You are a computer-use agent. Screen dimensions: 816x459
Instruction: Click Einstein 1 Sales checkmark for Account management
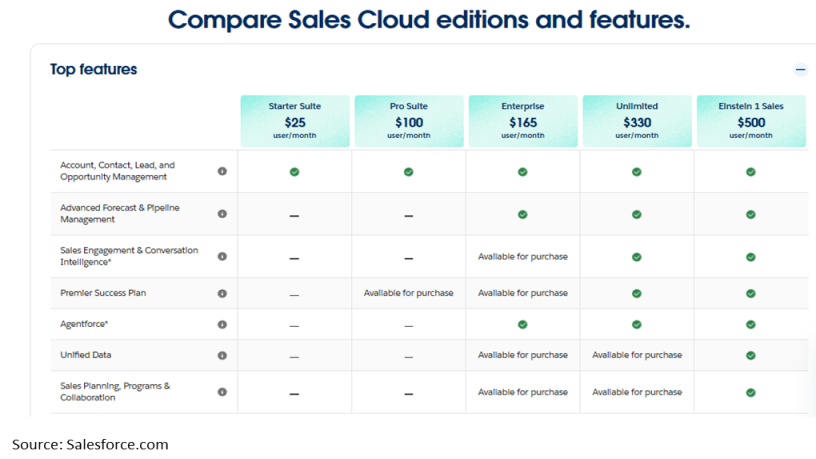coord(750,172)
